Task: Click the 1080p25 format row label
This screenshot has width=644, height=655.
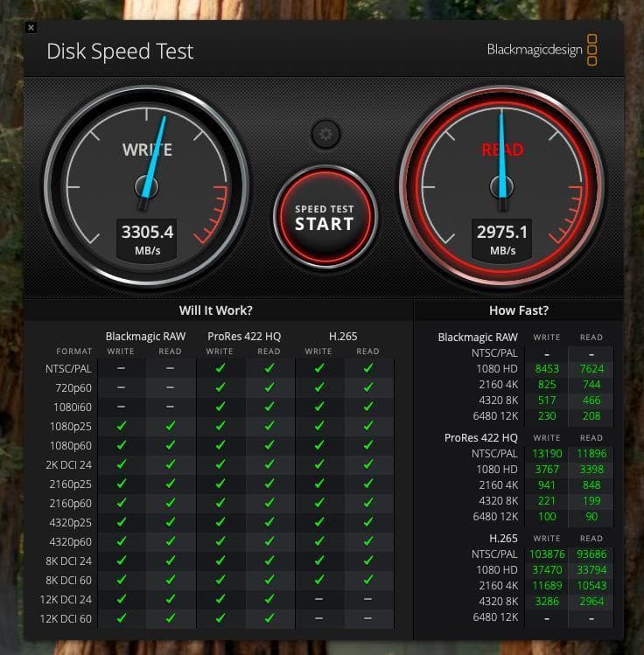Action: (x=71, y=427)
